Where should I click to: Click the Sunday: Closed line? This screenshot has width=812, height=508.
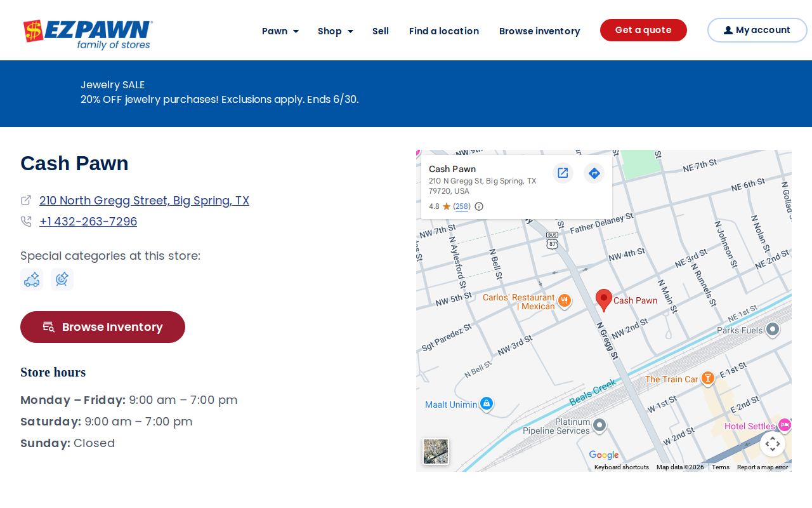tap(67, 443)
